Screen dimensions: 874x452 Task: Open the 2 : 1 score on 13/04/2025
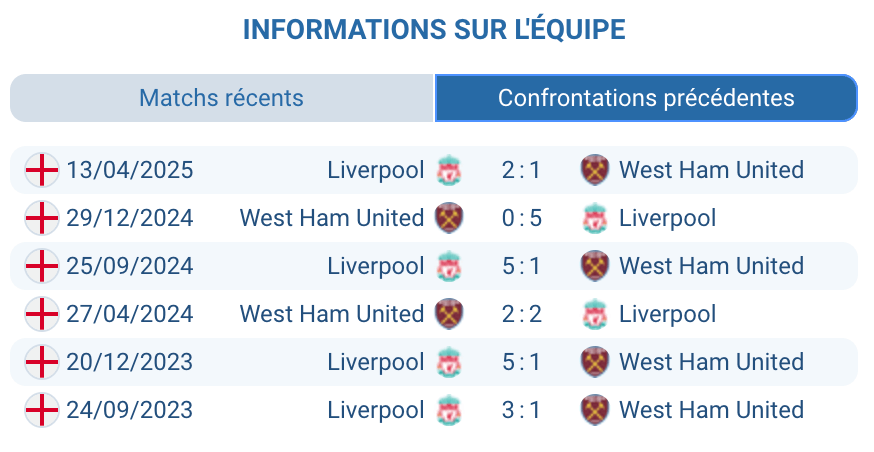click(521, 170)
